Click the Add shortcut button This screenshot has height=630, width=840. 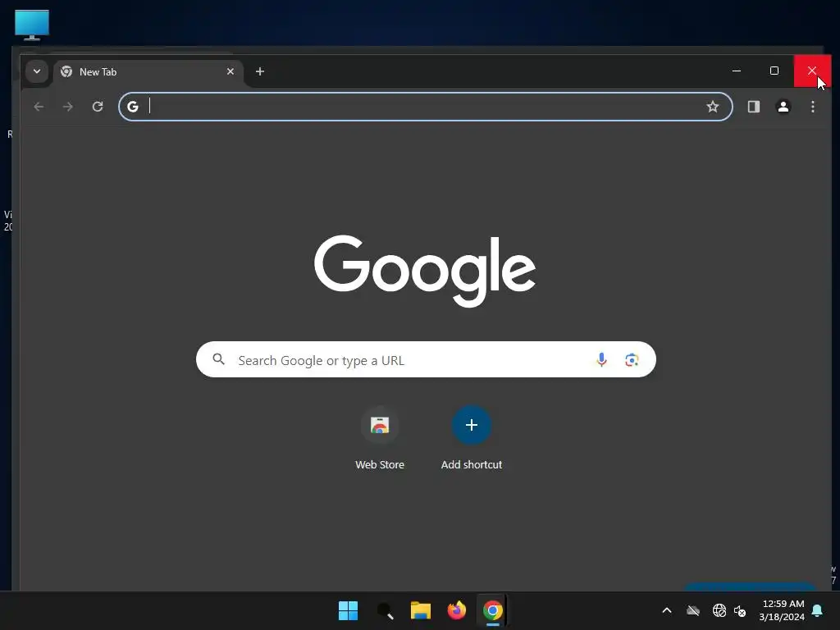pos(472,439)
